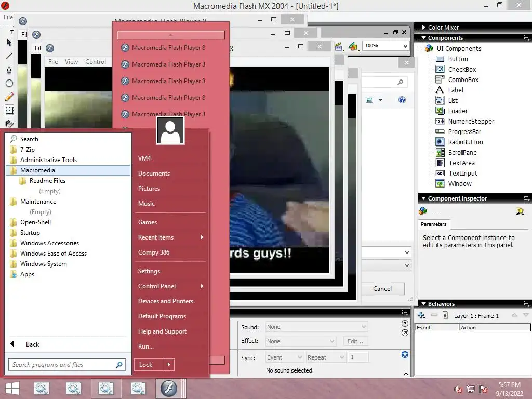Click the Edit Scene clapperboard icon
532x399 pixels.
pos(338,46)
